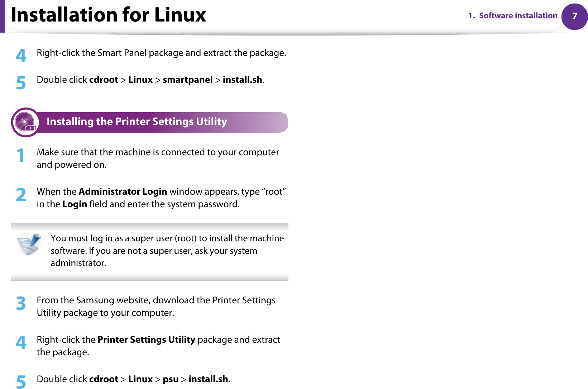Click step number 1 about machine connection
588x389 pixels.
click(21, 156)
